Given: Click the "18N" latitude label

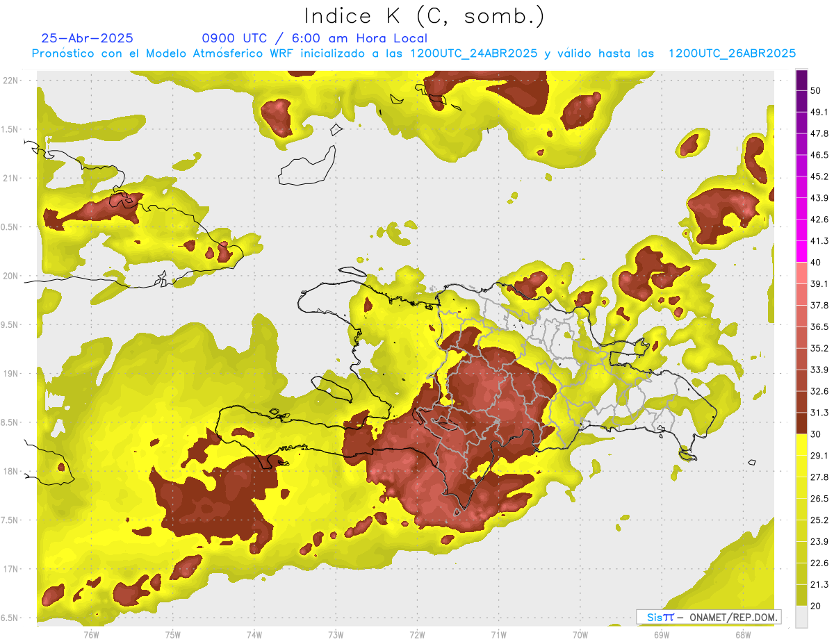Looking at the screenshot, I should coord(11,471).
